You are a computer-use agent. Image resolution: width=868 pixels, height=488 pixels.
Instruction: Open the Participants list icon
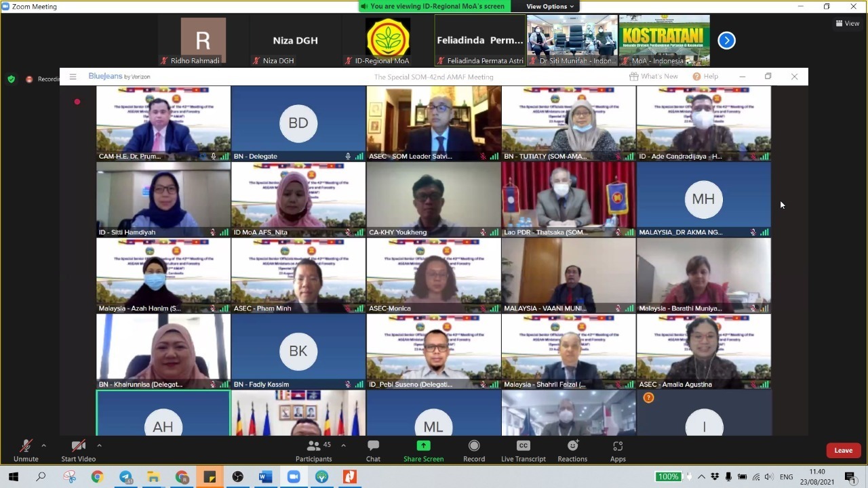pos(313,446)
